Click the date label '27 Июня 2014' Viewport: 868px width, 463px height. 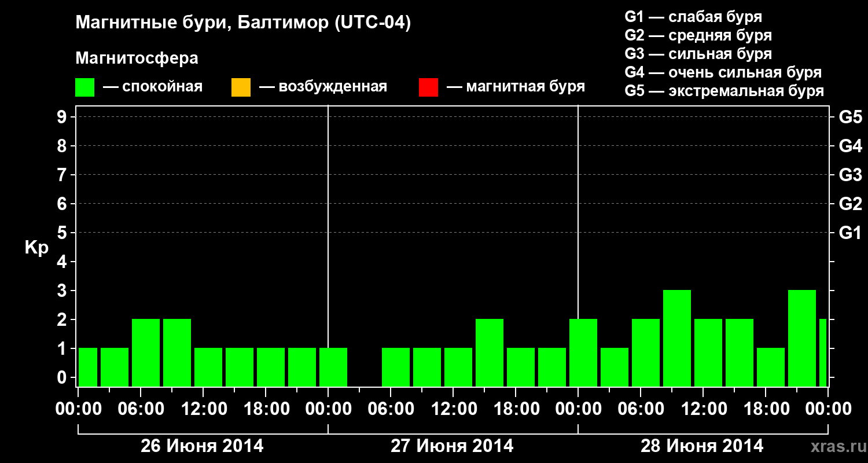452,446
